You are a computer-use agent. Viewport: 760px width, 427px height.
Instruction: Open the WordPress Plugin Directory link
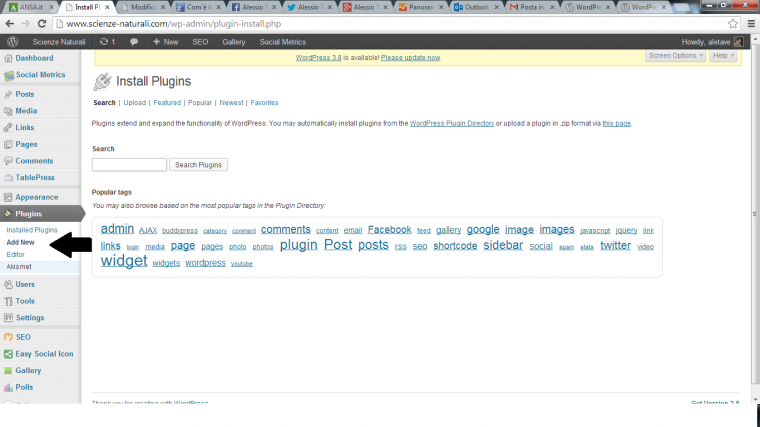pyautogui.click(x=452, y=124)
